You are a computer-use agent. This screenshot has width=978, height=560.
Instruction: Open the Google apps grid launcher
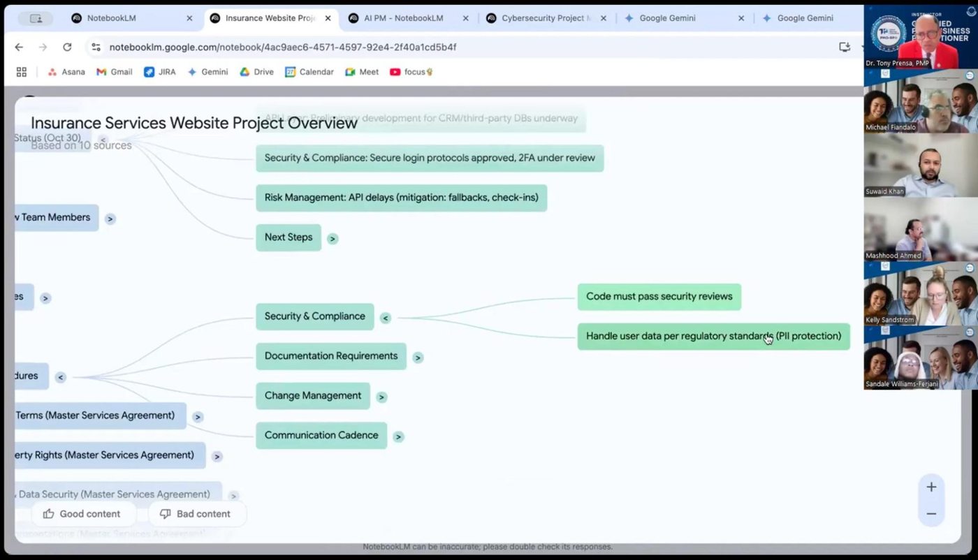tap(21, 71)
